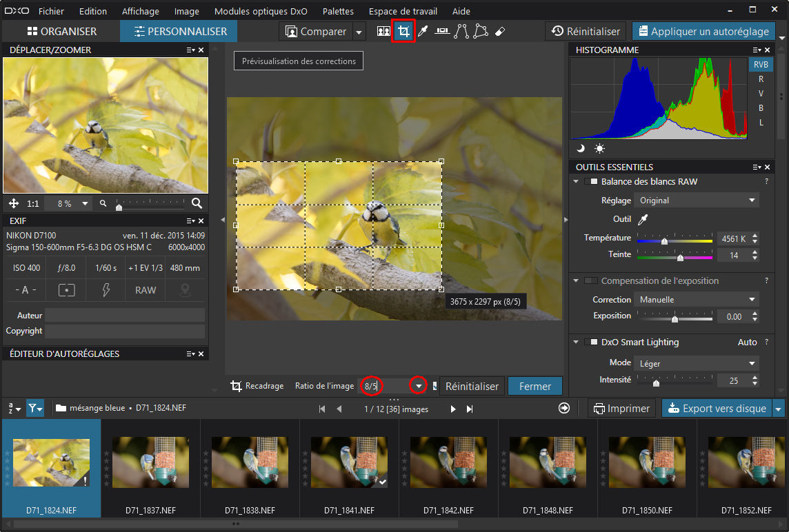Open the Histogramme palette menu icon
The height and width of the screenshot is (532, 789).
[757, 50]
